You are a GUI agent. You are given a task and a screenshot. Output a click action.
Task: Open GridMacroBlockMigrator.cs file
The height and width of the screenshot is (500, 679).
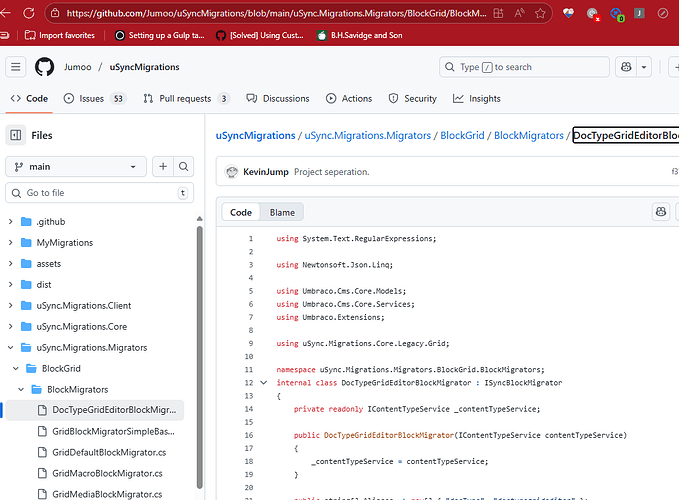point(107,474)
